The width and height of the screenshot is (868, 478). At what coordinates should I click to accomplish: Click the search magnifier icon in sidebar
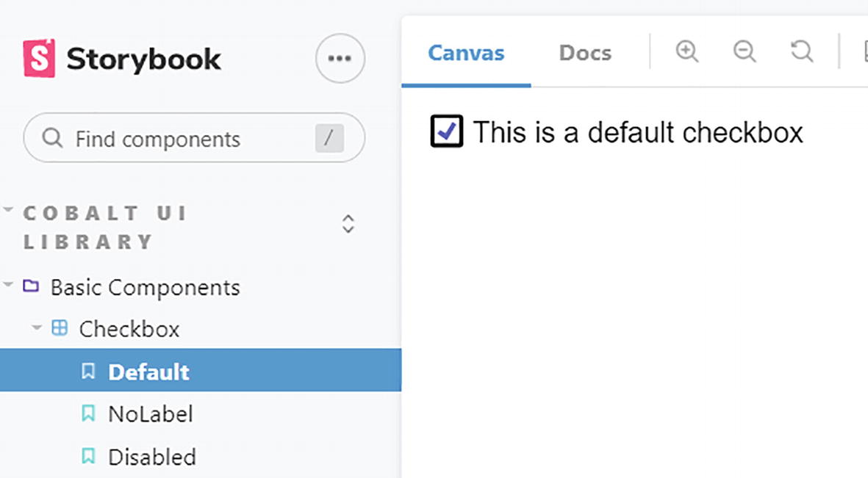(52, 138)
